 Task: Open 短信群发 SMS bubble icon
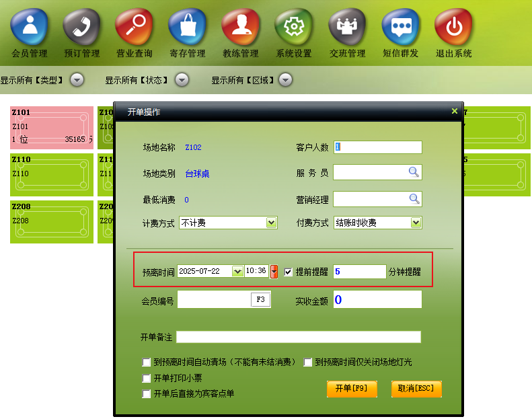point(401,27)
